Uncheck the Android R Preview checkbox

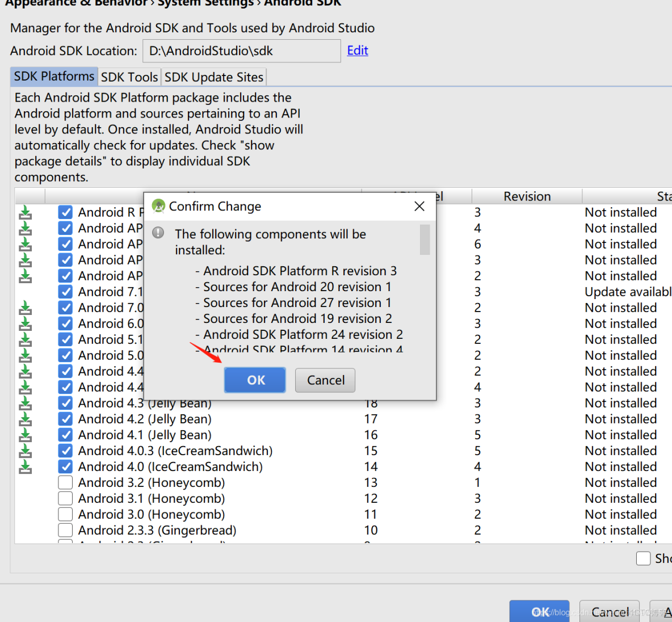click(x=65, y=212)
